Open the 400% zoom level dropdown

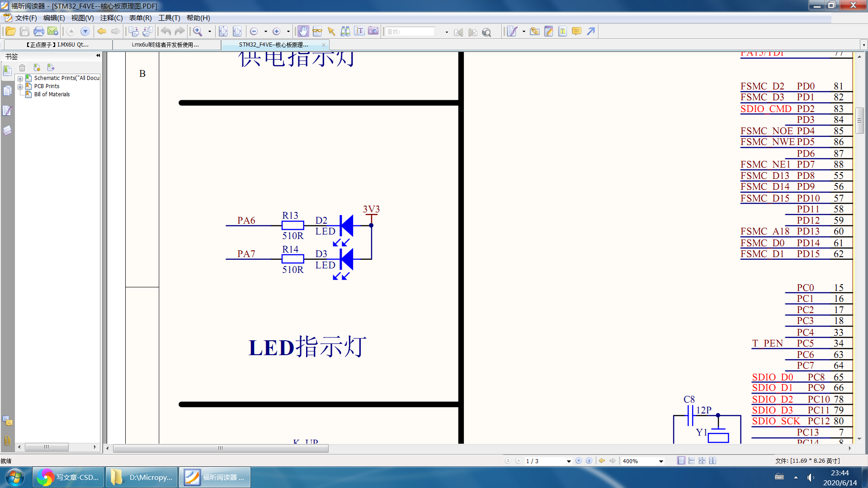click(661, 460)
